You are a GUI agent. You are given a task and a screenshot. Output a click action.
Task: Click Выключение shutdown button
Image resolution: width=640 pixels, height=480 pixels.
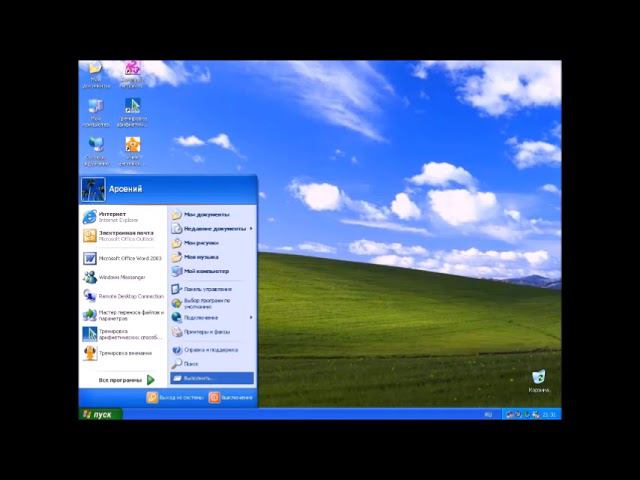point(231,397)
